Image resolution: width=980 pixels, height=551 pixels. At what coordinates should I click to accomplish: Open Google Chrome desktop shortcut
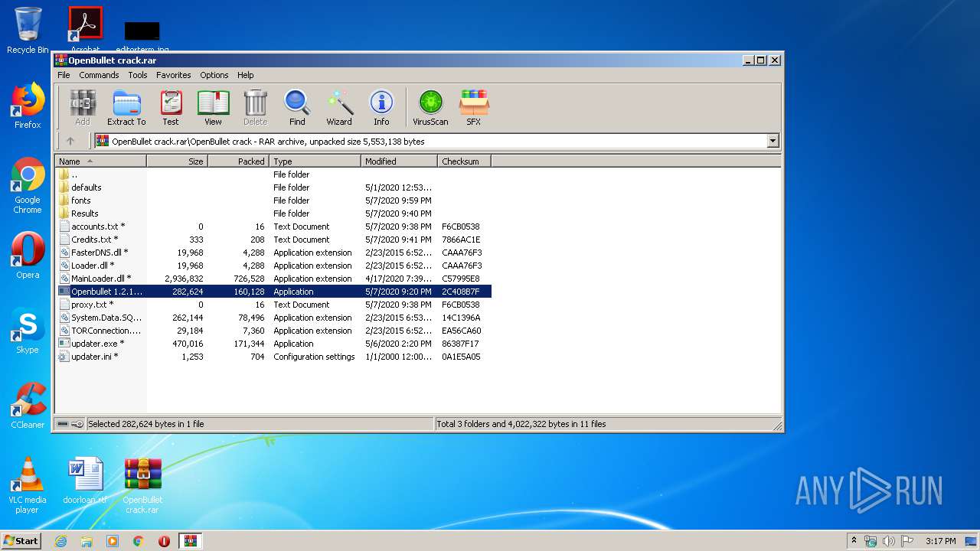[x=28, y=186]
